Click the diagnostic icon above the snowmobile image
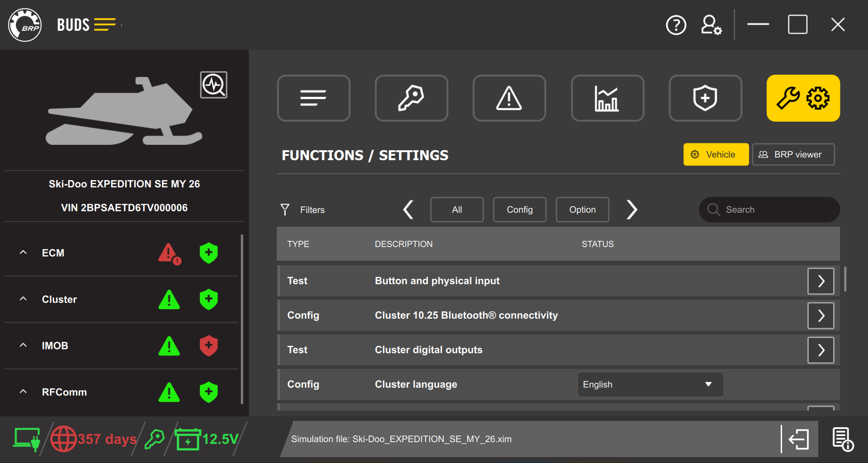The width and height of the screenshot is (868, 463). (213, 85)
